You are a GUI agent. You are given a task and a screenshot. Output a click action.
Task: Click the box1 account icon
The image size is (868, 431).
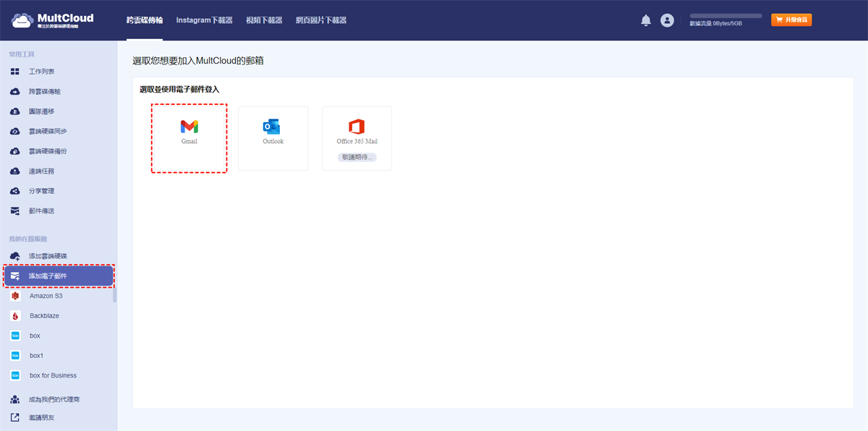click(x=14, y=356)
